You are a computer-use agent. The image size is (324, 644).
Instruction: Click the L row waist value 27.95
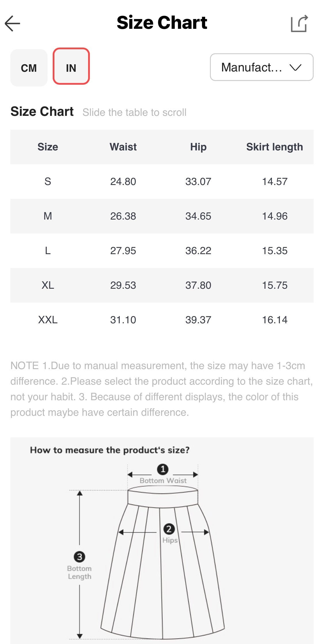click(123, 251)
